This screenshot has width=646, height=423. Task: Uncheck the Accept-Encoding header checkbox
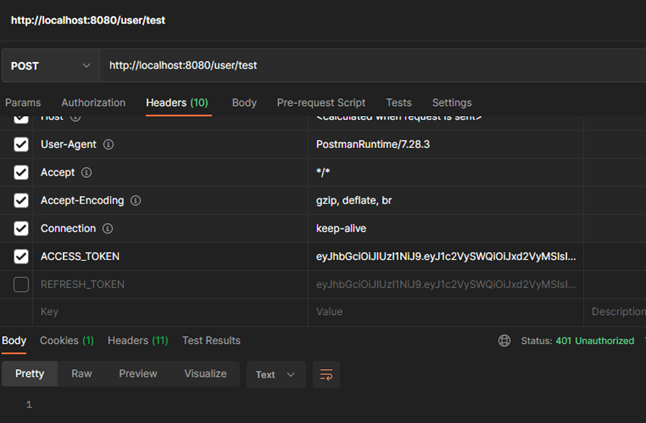[x=21, y=201]
